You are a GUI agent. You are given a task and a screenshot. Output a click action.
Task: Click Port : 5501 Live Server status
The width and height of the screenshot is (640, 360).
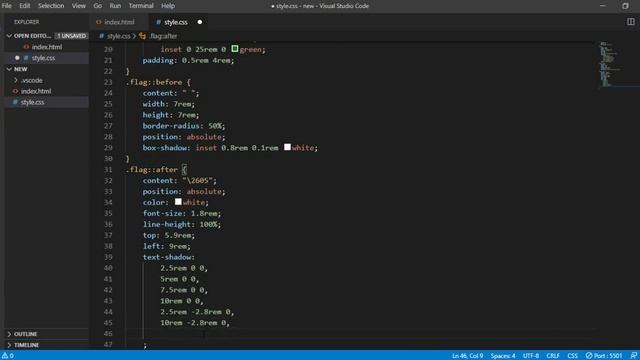[x=604, y=356]
